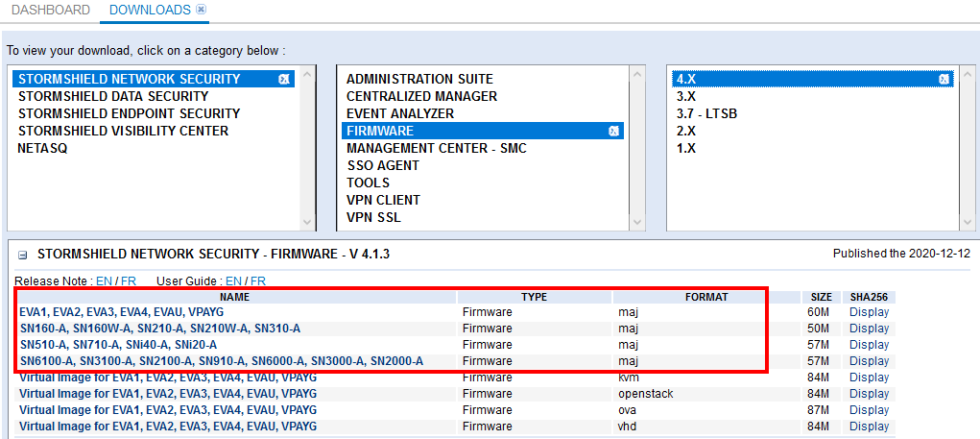Download EVA1, EVA2, EVA3 maj firmware
This screenshot has width=980, height=439.
click(x=121, y=312)
